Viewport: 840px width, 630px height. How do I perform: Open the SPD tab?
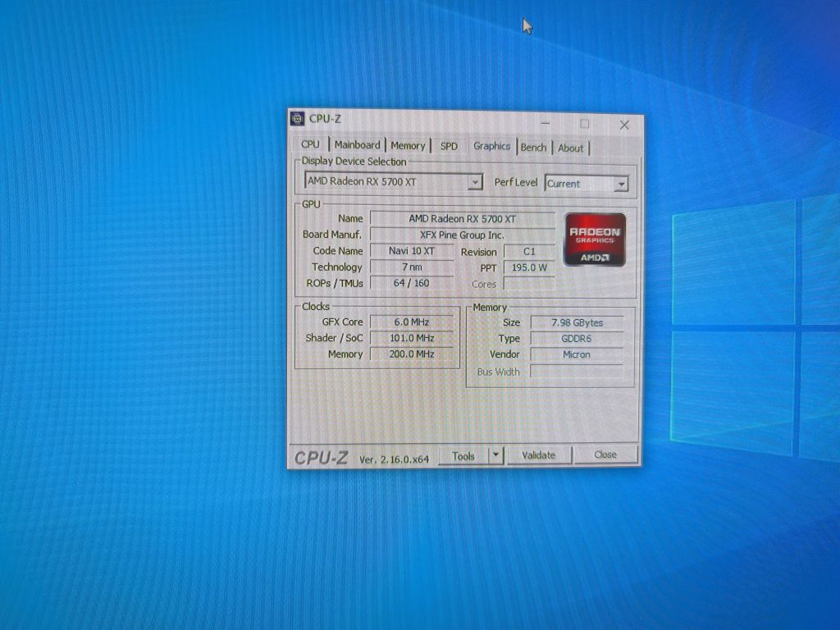tap(449, 146)
